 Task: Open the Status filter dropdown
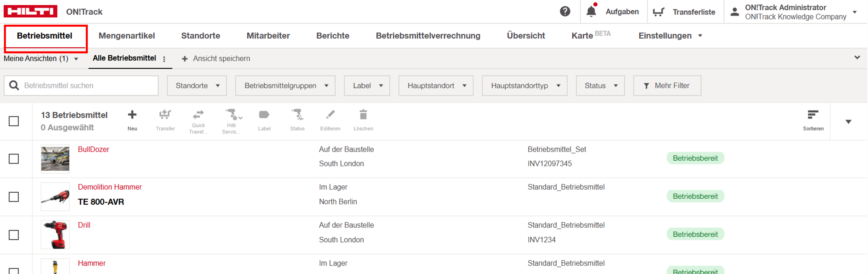point(600,86)
